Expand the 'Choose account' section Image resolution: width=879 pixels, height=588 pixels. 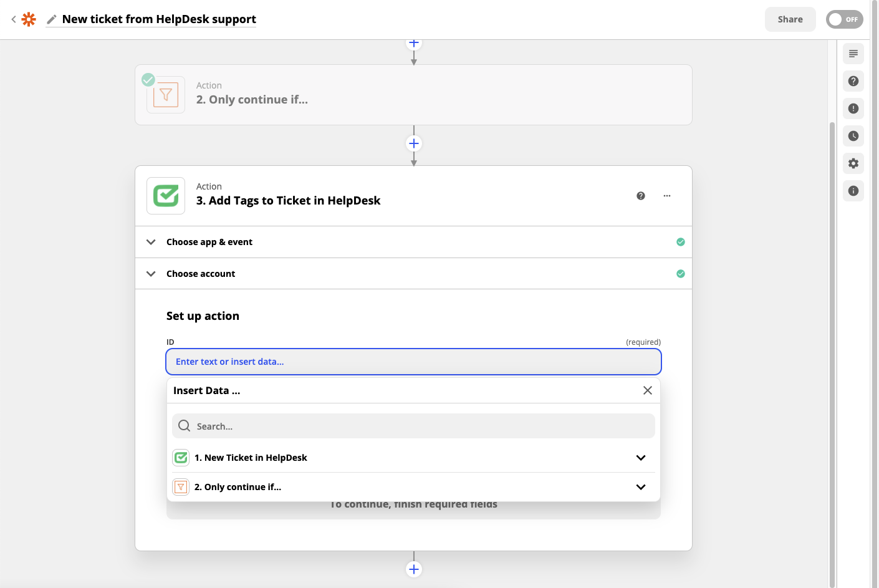(413, 274)
